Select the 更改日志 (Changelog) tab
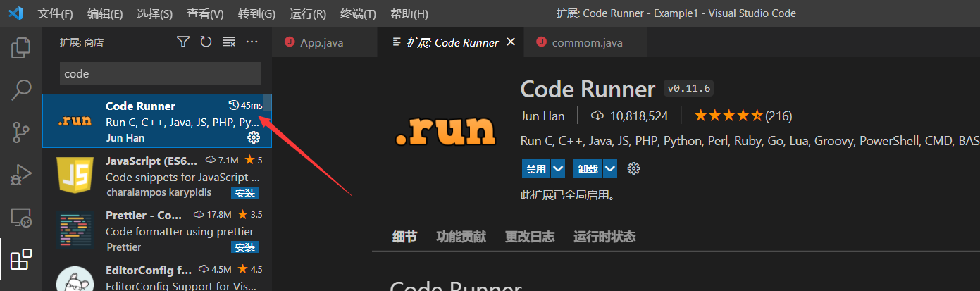980x291 pixels. pyautogui.click(x=529, y=237)
